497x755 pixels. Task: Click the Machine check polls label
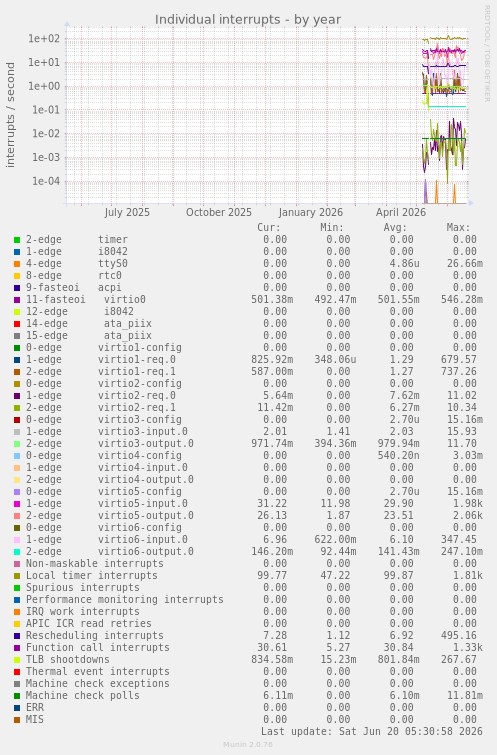83,696
